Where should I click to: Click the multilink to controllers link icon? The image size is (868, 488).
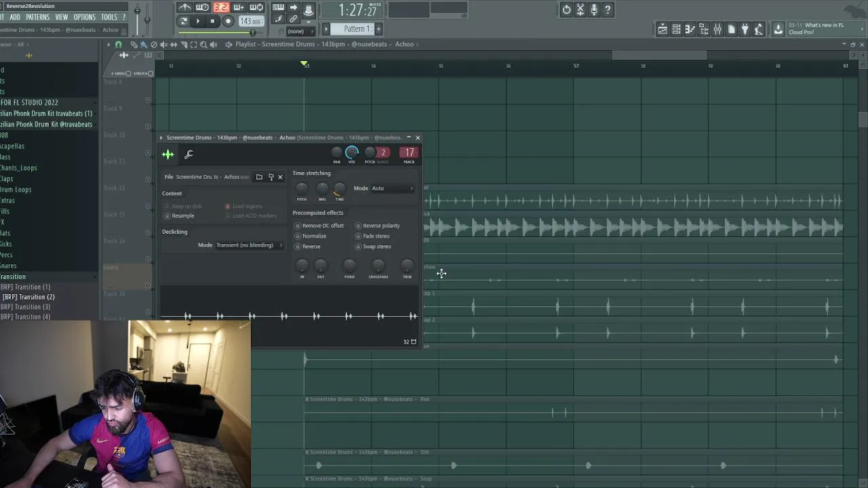[x=295, y=18]
